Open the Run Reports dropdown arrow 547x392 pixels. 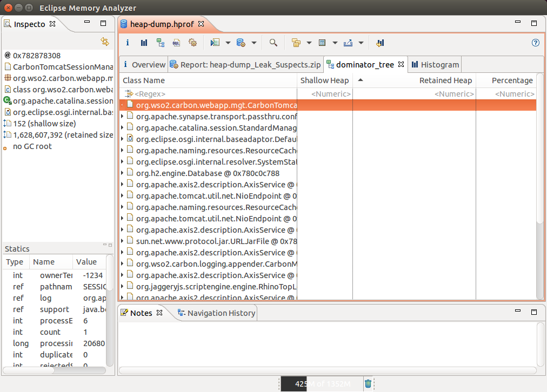pyautogui.click(x=228, y=43)
